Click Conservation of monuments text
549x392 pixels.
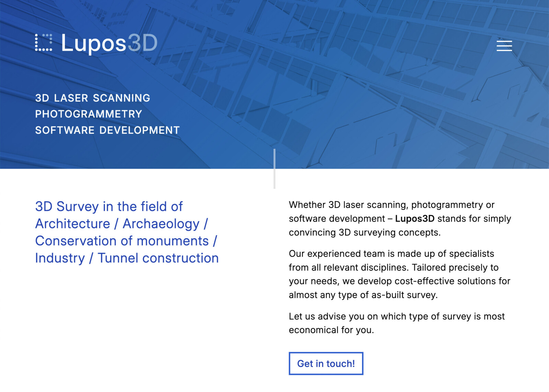[x=122, y=241]
